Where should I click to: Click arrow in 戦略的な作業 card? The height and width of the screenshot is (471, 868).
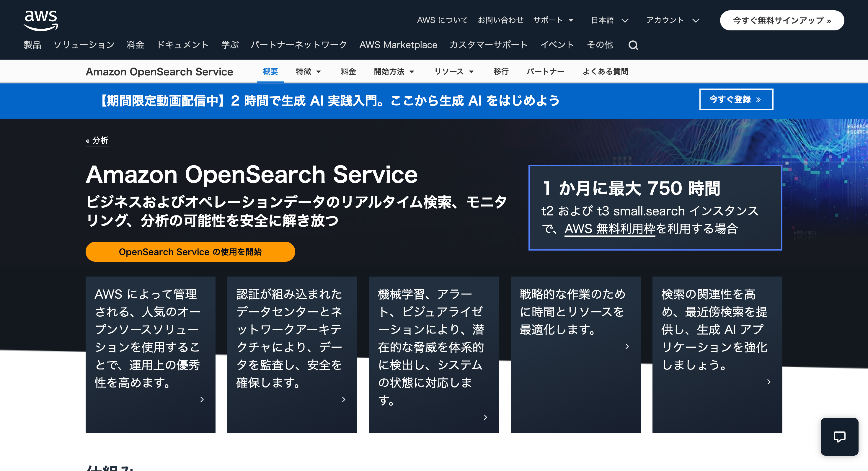pos(627,346)
